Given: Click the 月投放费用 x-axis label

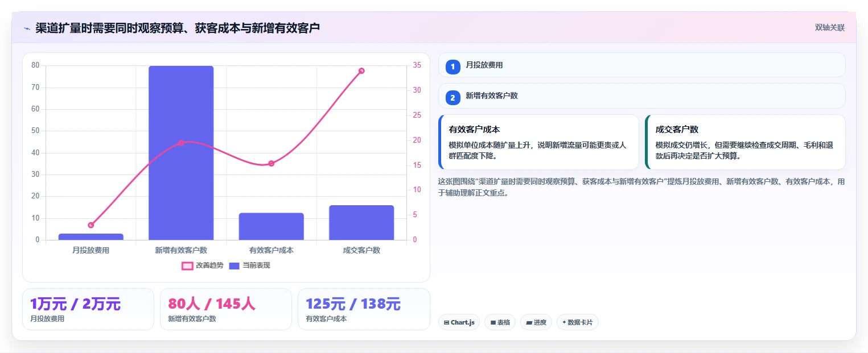Looking at the screenshot, I should click(91, 250).
